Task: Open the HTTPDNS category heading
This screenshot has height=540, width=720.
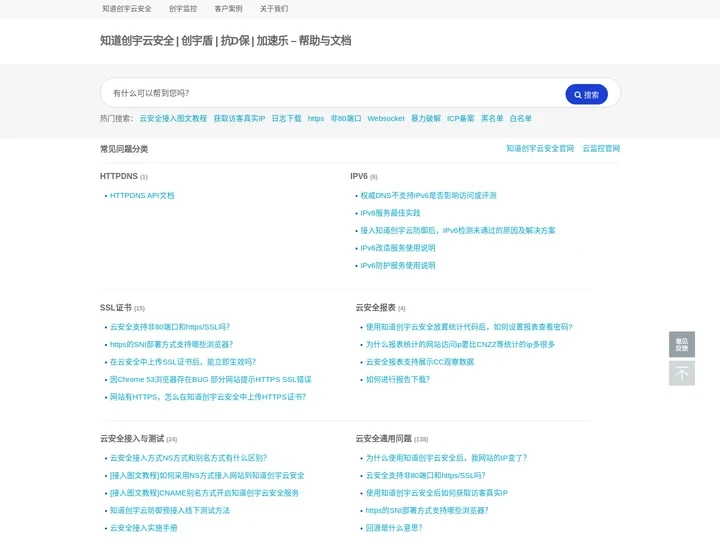Action: click(x=118, y=176)
